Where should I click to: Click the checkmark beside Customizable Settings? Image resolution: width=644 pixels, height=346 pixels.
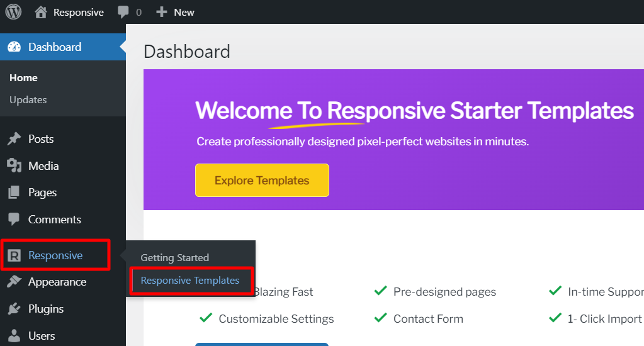pyautogui.click(x=206, y=318)
